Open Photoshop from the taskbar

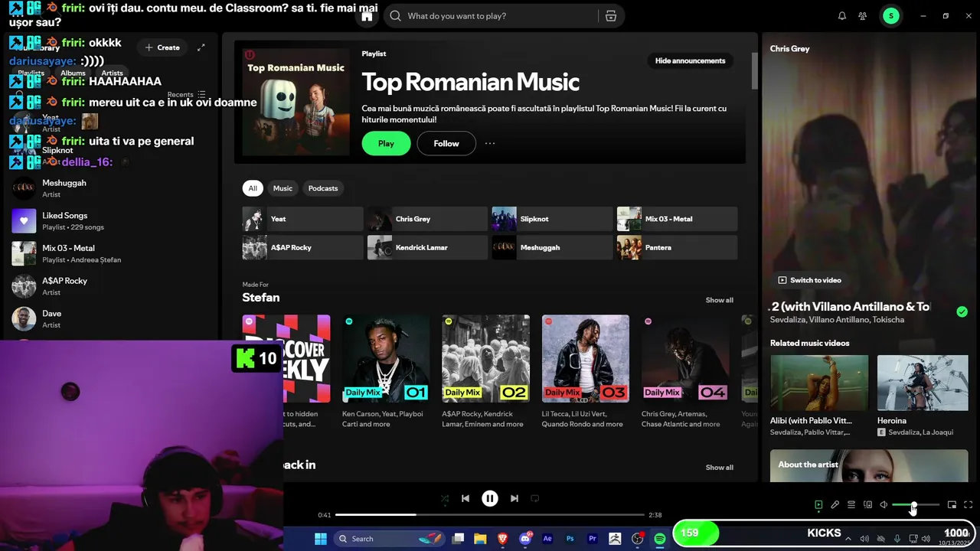click(570, 539)
